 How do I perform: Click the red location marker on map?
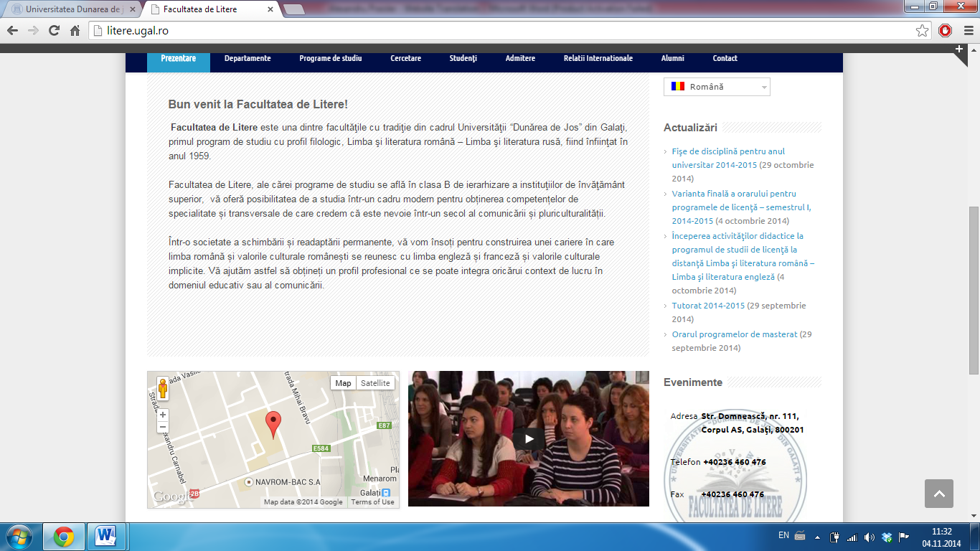[273, 425]
